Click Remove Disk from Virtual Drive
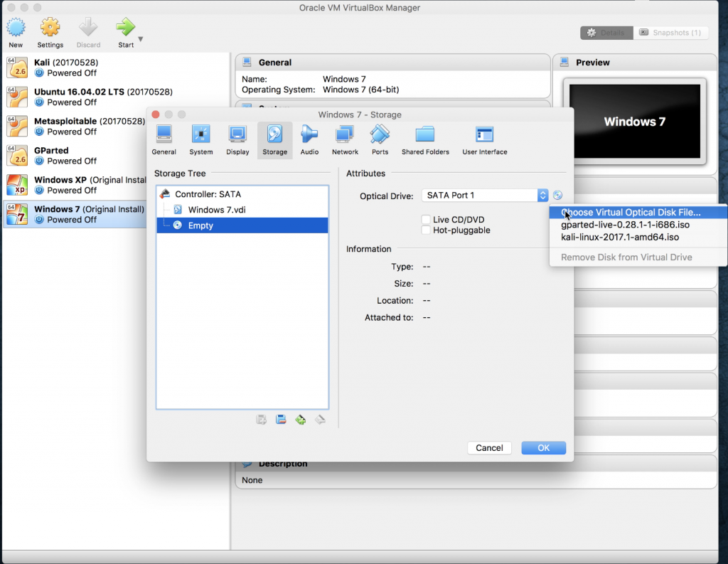Screen dimensions: 728x564 (638, 257)
